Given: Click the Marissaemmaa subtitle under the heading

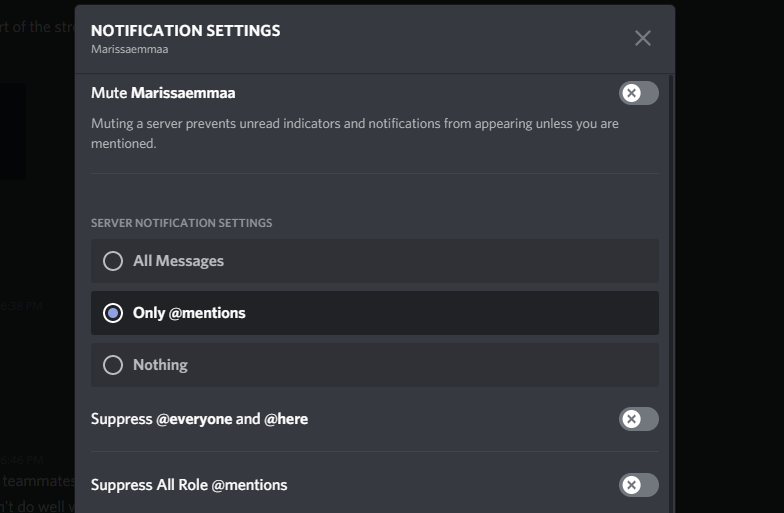Looking at the screenshot, I should 130,49.
